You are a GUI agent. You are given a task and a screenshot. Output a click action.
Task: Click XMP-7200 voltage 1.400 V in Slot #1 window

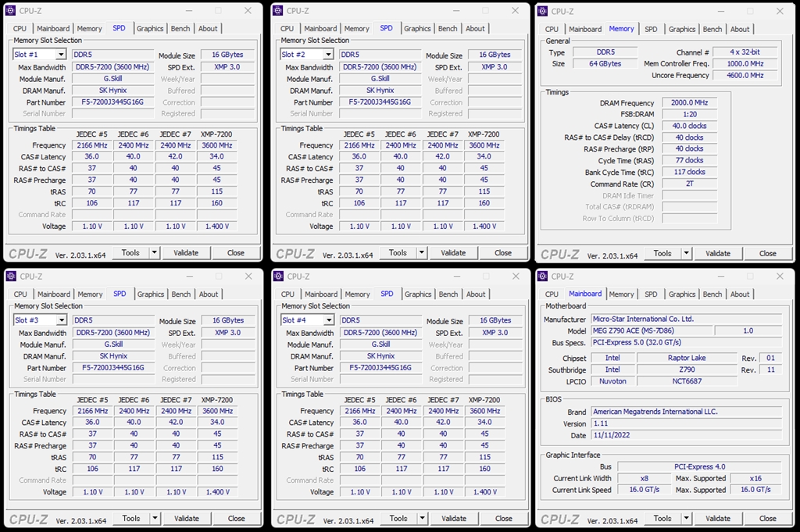coord(217,226)
